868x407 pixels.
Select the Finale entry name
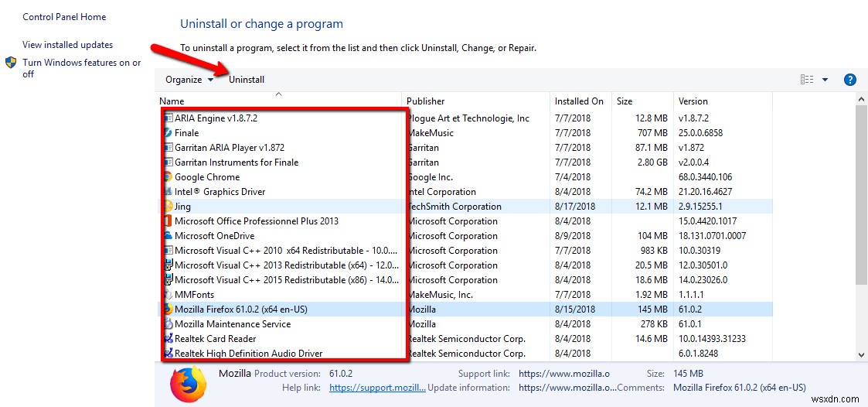pyautogui.click(x=186, y=133)
